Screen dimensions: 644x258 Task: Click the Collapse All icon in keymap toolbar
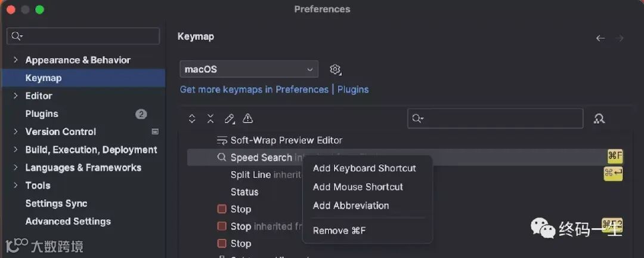210,119
